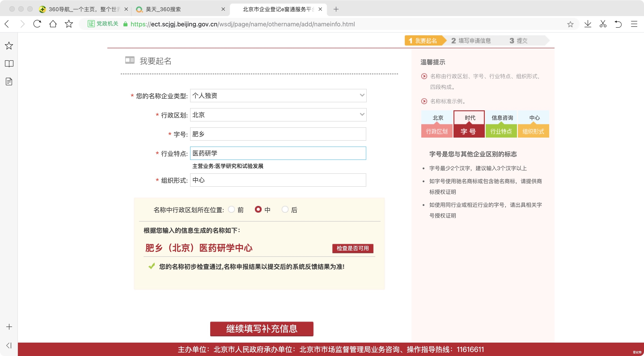Close the 360导航 tab
This screenshot has height=356, width=644.
click(126, 9)
